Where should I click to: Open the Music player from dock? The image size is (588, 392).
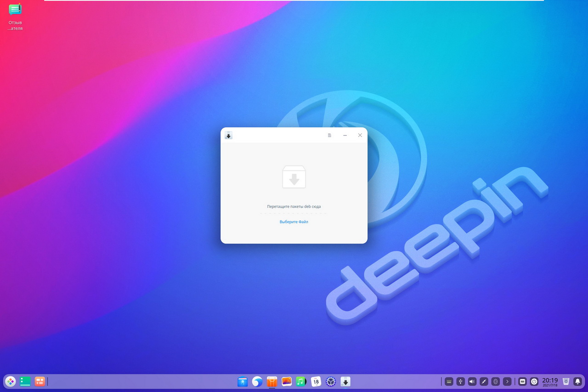point(301,381)
